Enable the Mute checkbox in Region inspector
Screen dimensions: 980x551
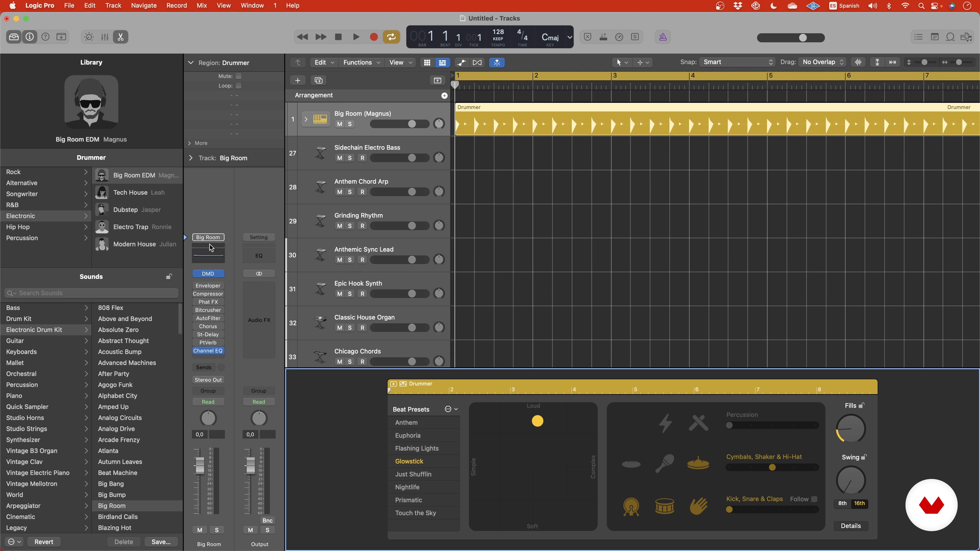point(239,76)
